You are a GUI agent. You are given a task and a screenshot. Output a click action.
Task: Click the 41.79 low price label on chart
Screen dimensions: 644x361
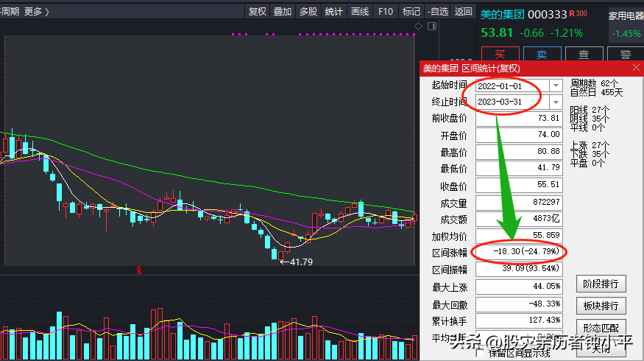301,262
